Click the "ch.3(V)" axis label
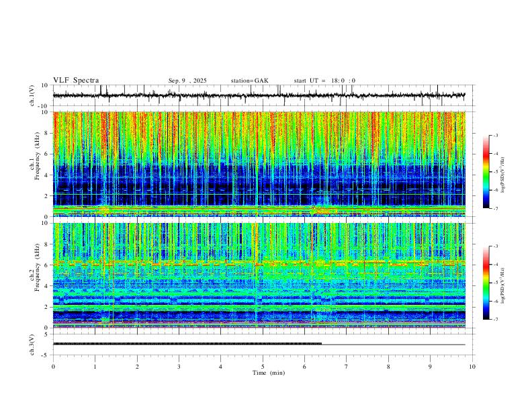 pos(32,345)
